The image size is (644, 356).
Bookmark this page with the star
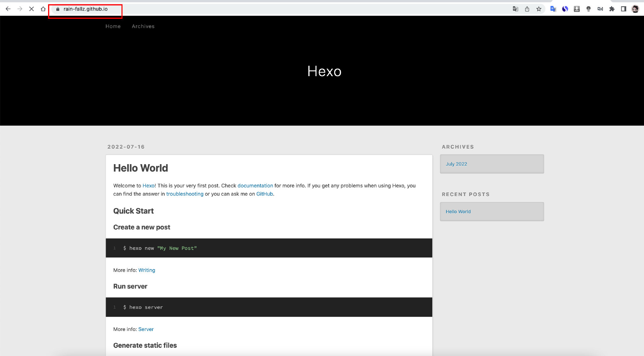point(539,9)
